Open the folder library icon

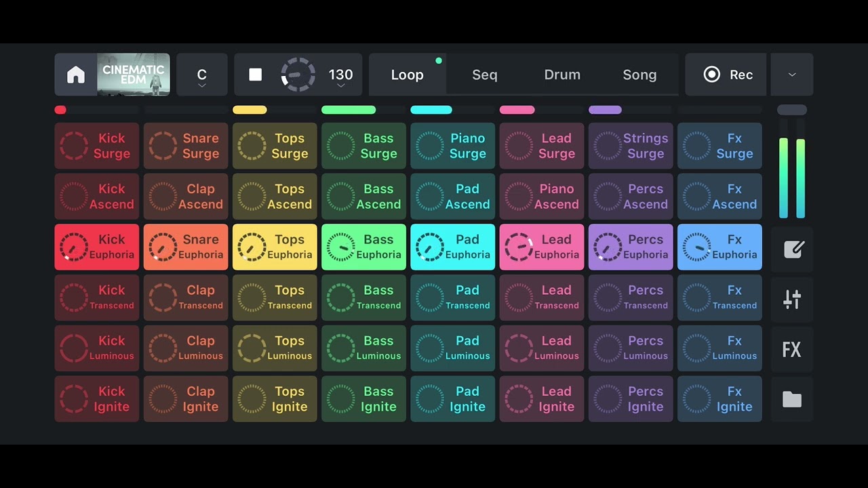(x=792, y=400)
